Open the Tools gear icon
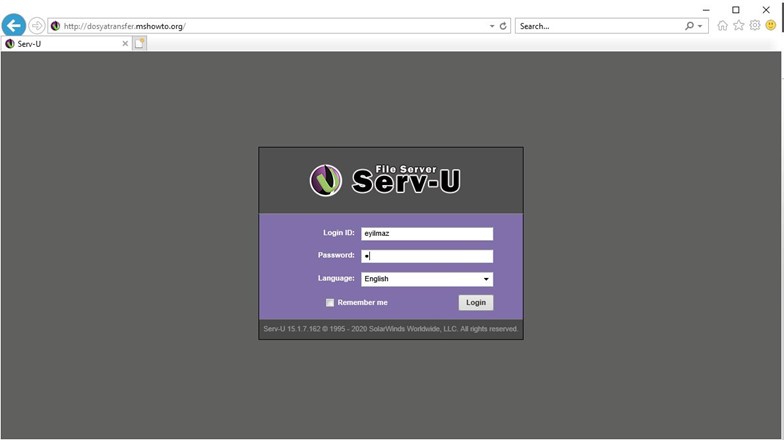Viewport: 784px width, 440px height. [755, 26]
